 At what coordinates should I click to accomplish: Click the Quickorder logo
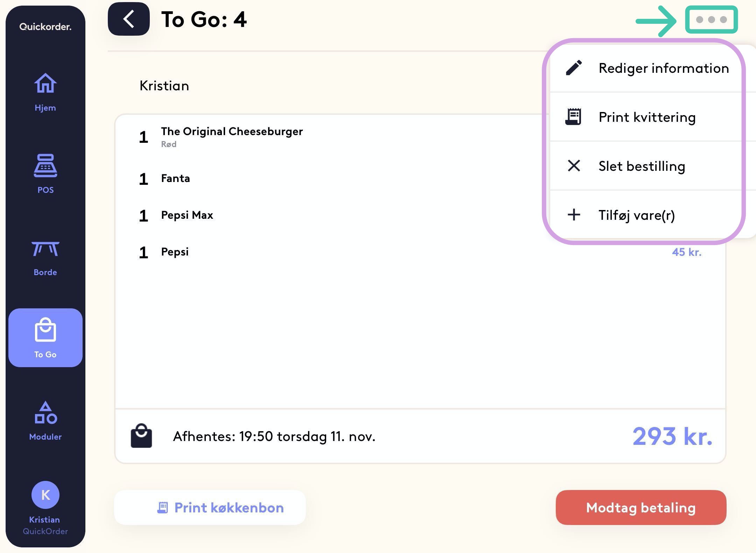pos(45,27)
